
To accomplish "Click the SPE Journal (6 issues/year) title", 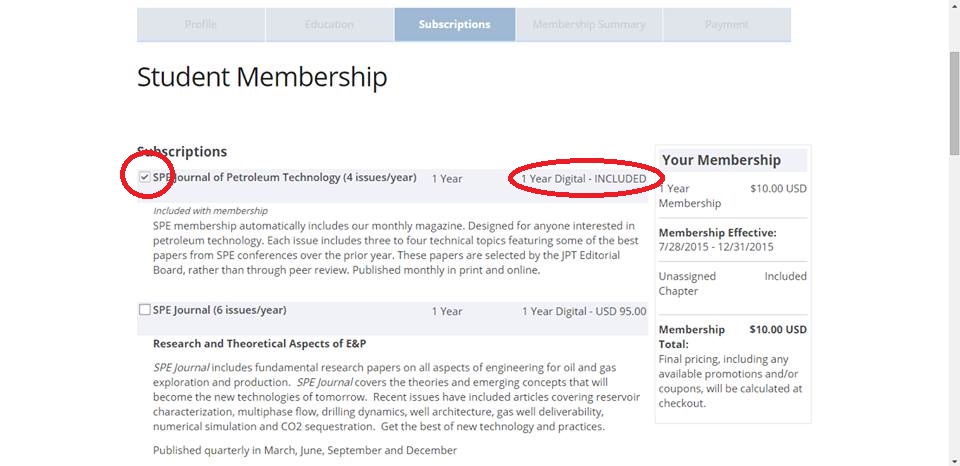I will (219, 311).
